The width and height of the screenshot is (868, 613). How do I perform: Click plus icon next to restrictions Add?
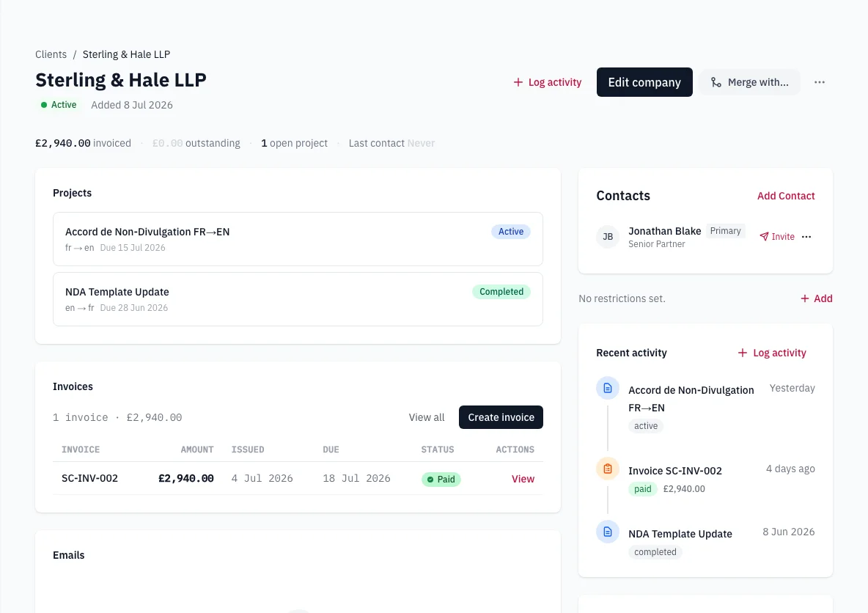click(805, 298)
